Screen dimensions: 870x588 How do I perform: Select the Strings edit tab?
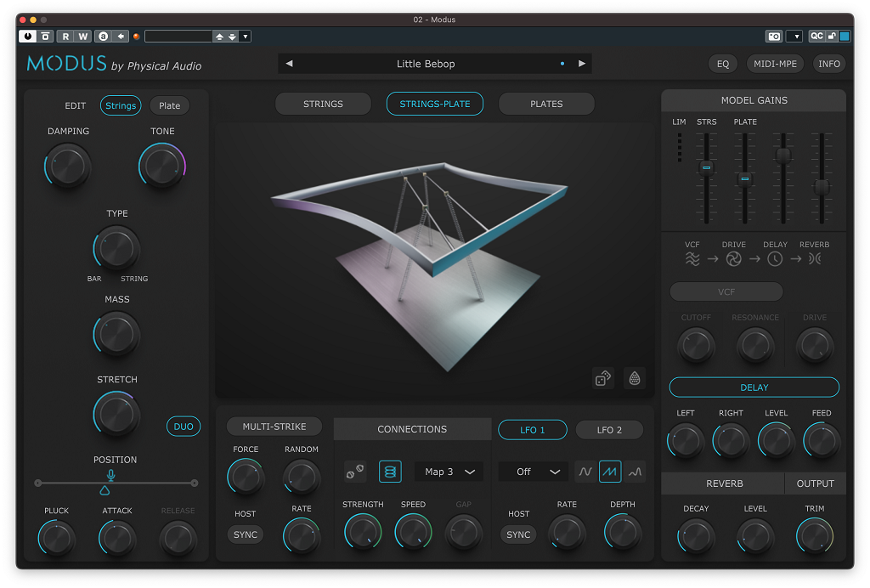tap(121, 105)
